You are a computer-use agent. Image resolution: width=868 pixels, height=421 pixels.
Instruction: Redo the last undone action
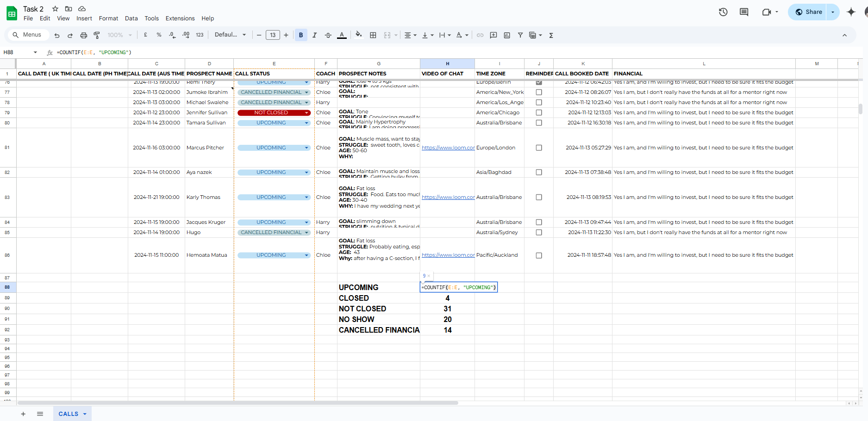pos(70,35)
